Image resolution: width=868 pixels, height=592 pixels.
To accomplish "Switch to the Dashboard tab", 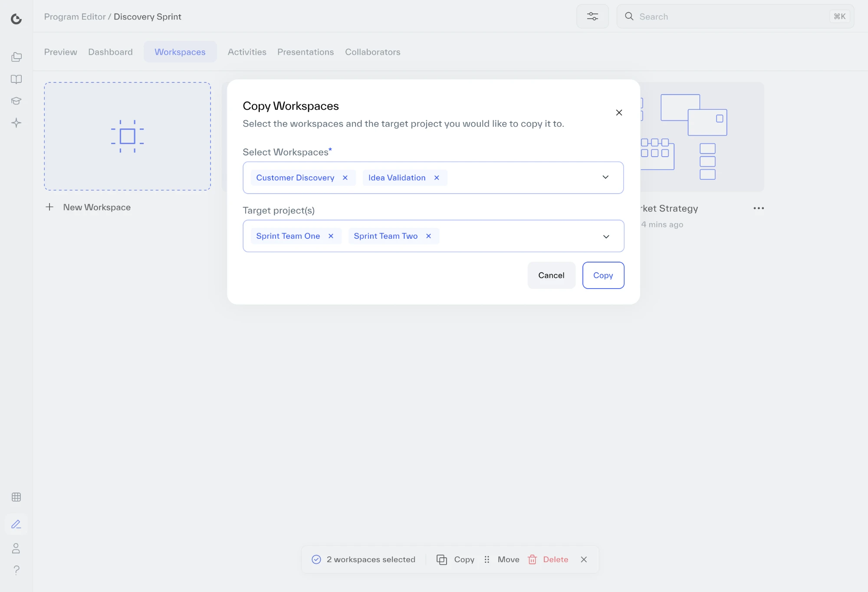I will click(x=110, y=52).
